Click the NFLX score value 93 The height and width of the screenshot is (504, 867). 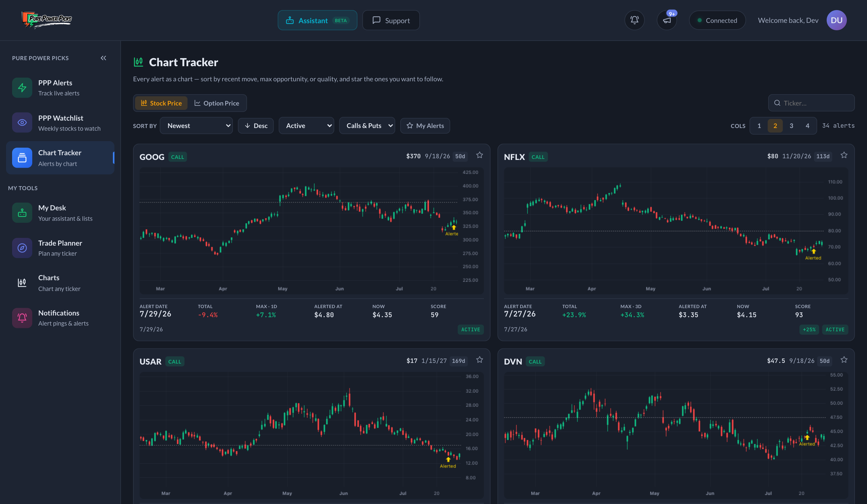[x=799, y=315]
